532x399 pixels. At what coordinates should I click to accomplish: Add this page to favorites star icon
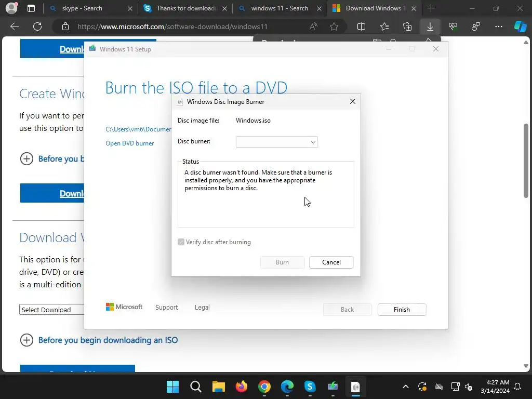[x=334, y=26]
